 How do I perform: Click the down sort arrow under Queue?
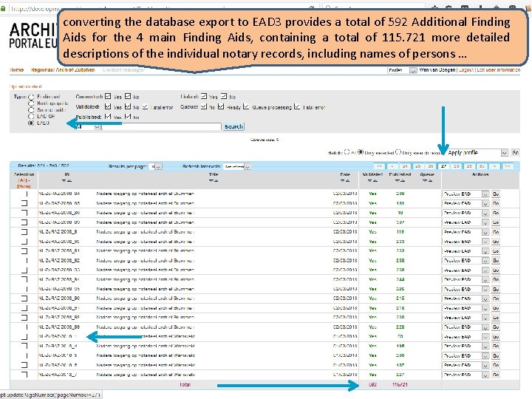[x=425, y=181]
